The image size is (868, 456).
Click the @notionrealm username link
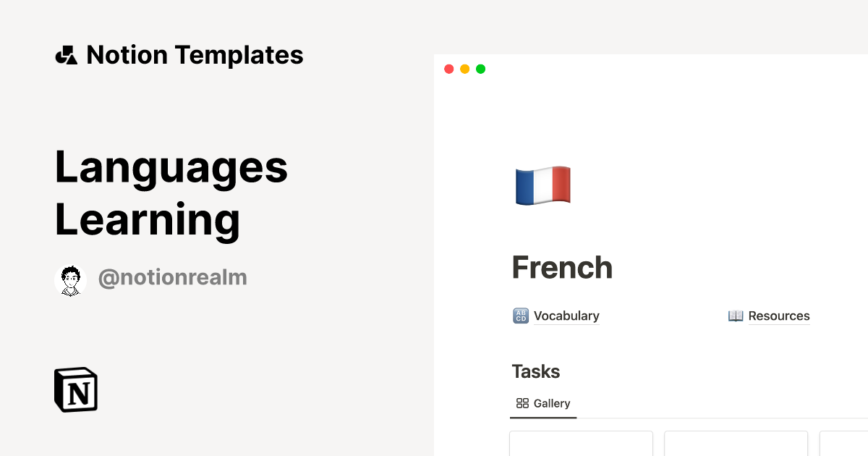point(173,277)
